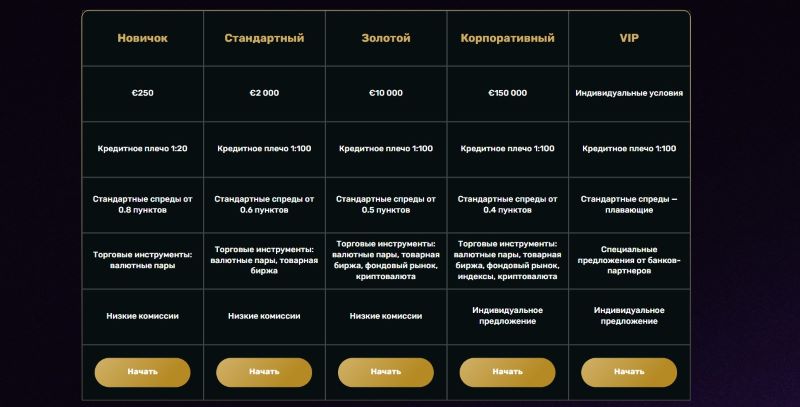Select the плавающие spreads cell

[x=629, y=205]
